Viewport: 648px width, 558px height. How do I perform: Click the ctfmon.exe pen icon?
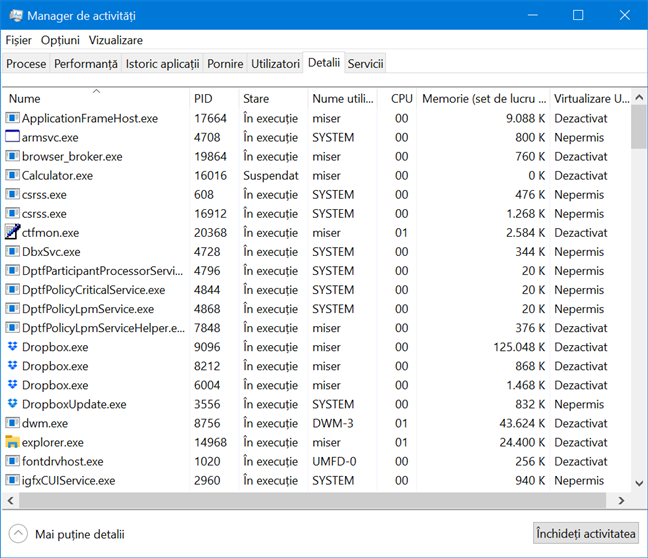tap(12, 232)
